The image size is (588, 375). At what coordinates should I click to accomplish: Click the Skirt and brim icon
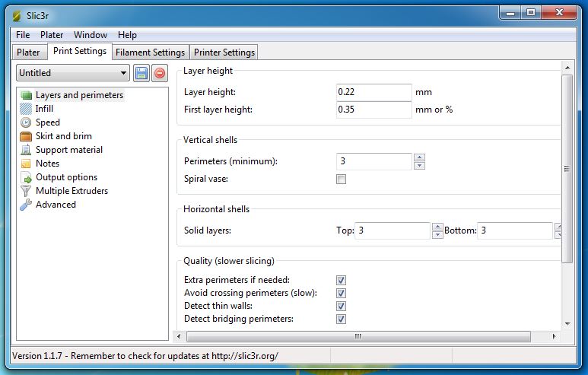pyautogui.click(x=26, y=136)
